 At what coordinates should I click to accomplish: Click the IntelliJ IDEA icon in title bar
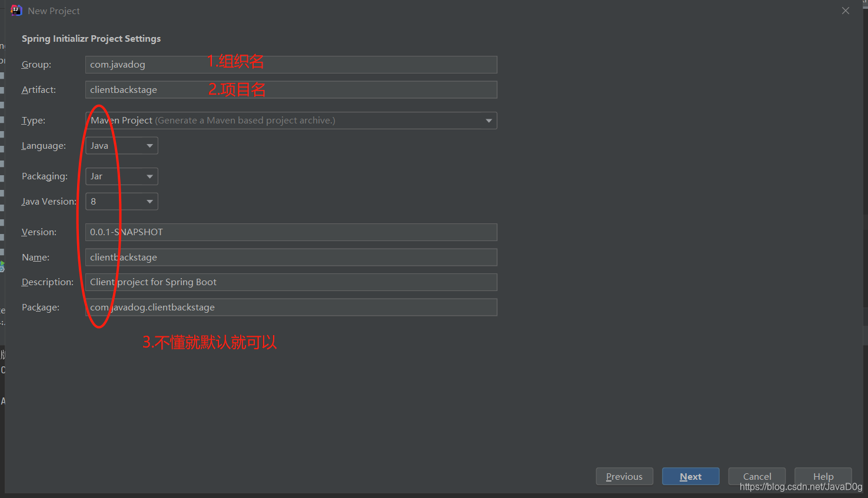tap(16, 11)
